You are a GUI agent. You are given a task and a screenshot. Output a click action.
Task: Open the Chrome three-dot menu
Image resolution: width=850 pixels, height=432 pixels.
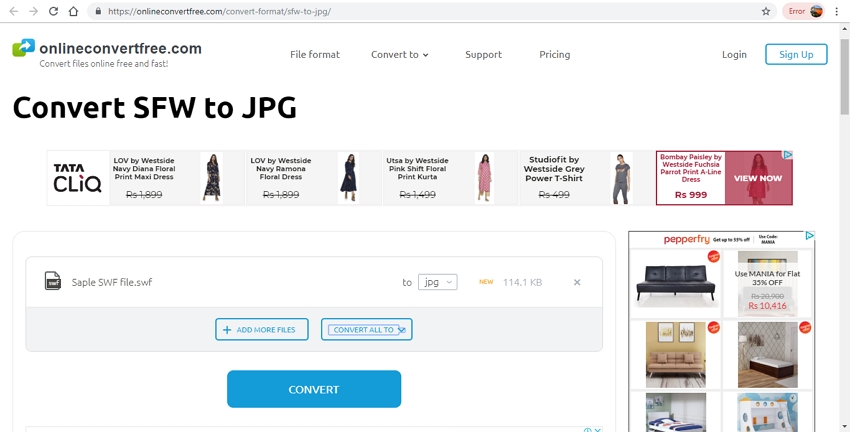pyautogui.click(x=838, y=11)
